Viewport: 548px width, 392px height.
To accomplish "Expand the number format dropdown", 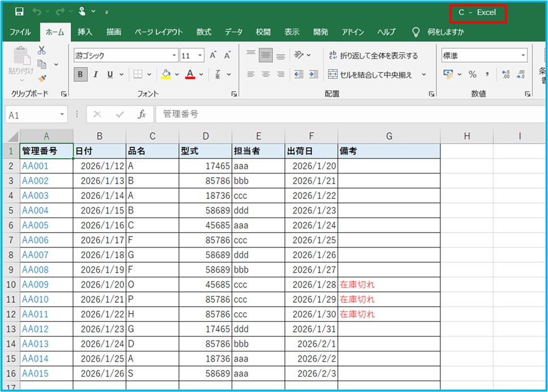I will (x=523, y=55).
